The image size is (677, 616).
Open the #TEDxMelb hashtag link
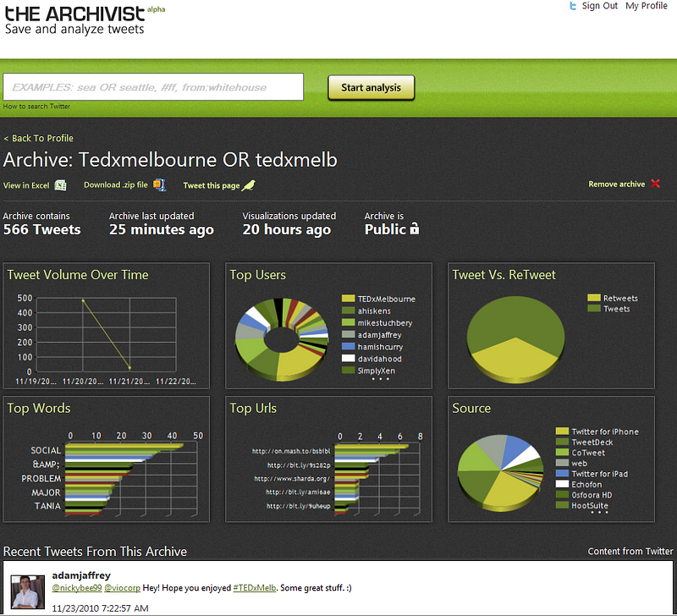click(x=255, y=588)
